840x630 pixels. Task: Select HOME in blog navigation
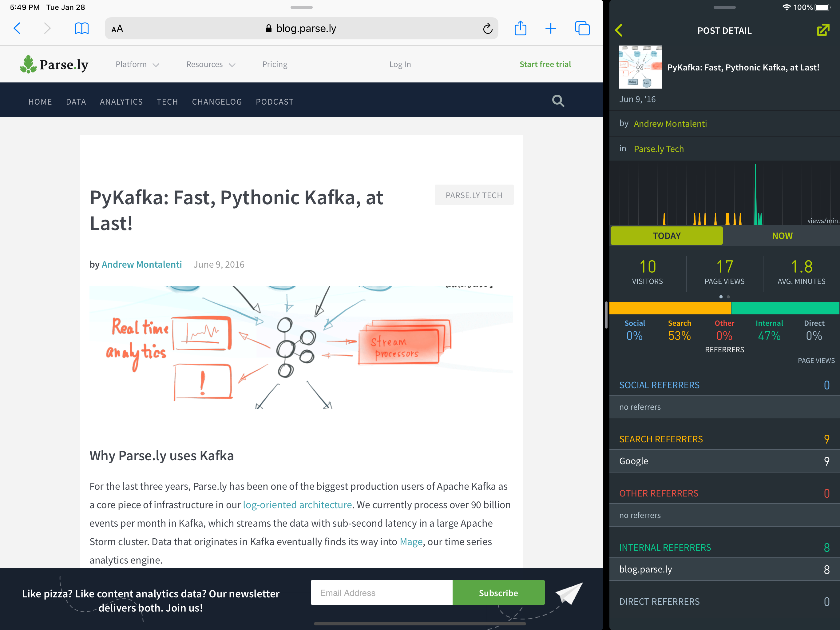(x=40, y=102)
